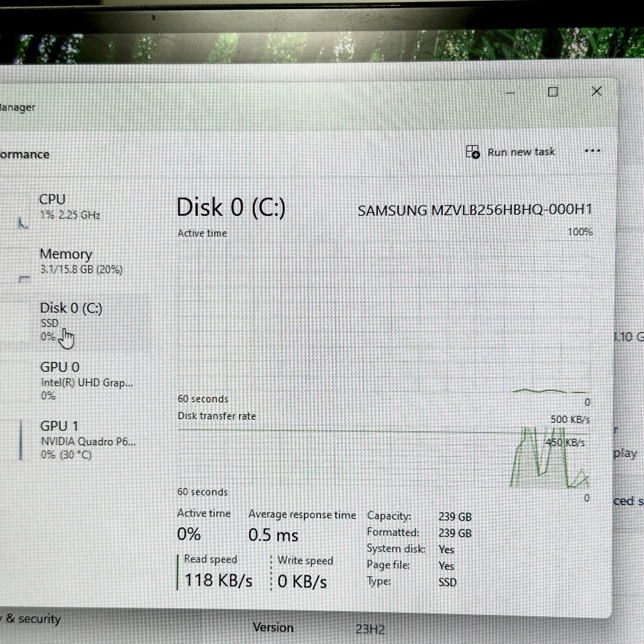
Task: Click the 450 KB/s graph label
Action: [x=565, y=443]
